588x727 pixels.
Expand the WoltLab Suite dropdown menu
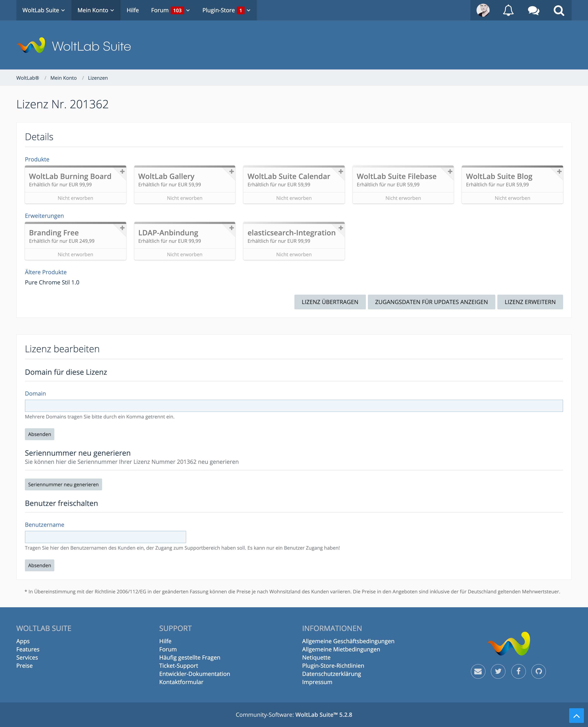click(43, 10)
